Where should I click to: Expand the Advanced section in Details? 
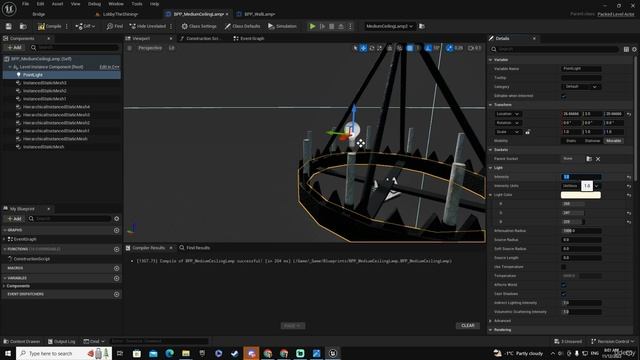click(x=491, y=321)
